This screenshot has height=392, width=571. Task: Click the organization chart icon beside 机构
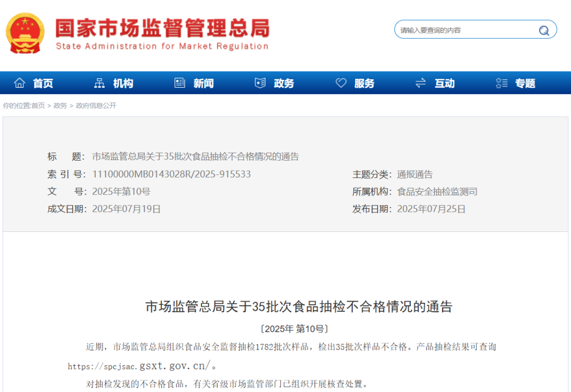(x=99, y=83)
